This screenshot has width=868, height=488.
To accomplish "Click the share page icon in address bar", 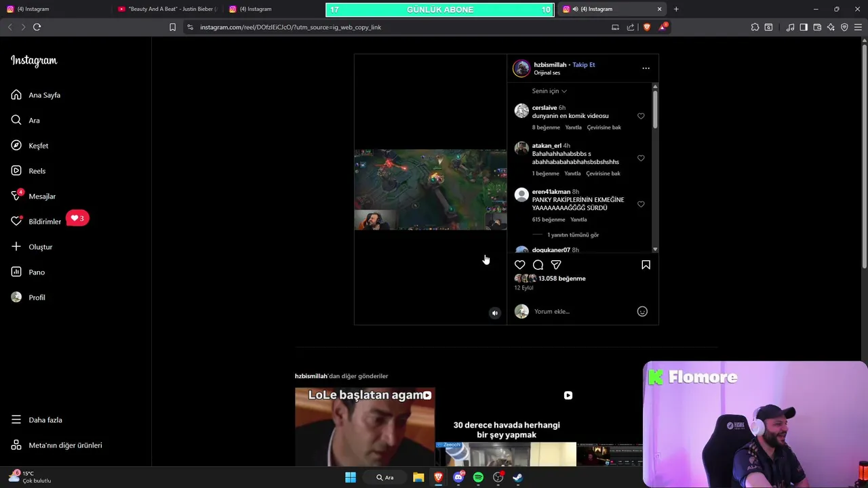I will click(631, 27).
